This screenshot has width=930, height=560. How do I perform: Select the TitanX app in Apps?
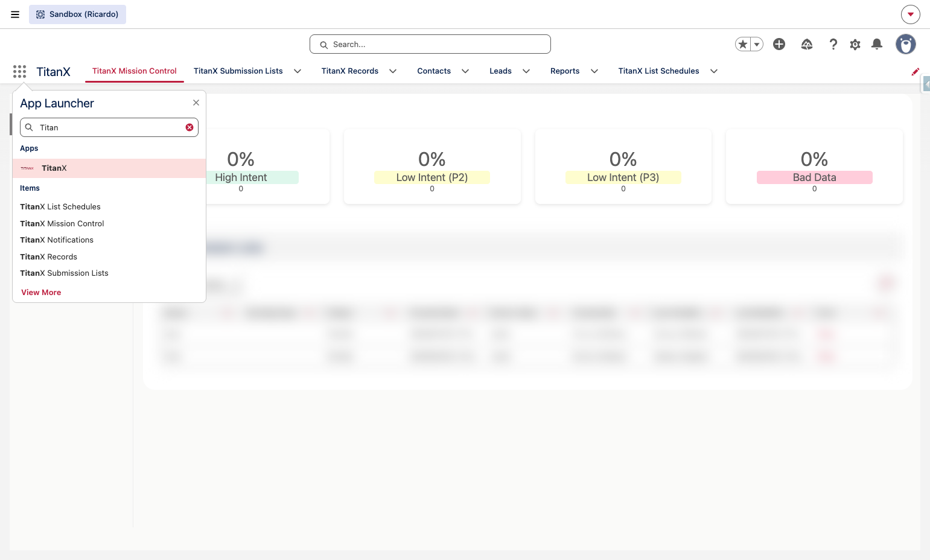(109, 168)
